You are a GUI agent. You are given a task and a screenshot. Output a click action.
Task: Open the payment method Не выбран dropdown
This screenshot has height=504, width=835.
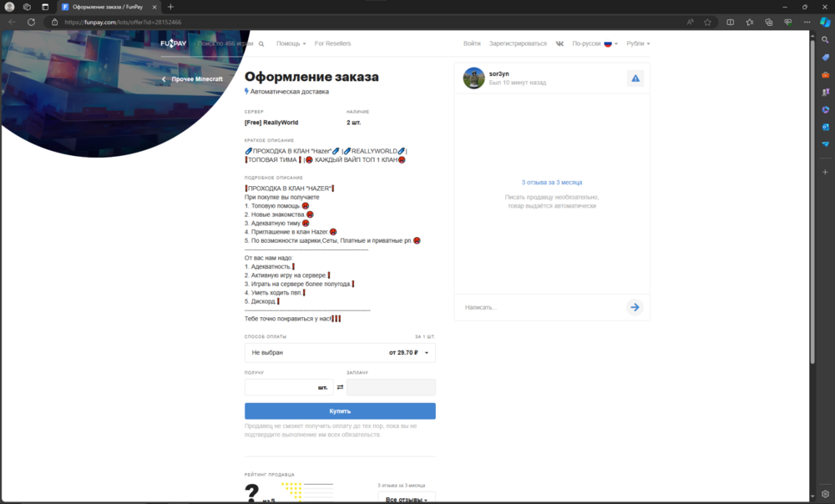coord(340,353)
